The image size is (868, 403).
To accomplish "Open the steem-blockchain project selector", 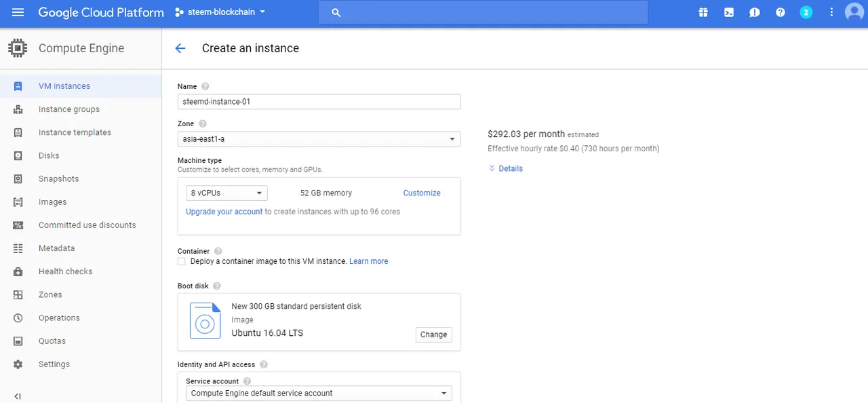I will [x=220, y=12].
